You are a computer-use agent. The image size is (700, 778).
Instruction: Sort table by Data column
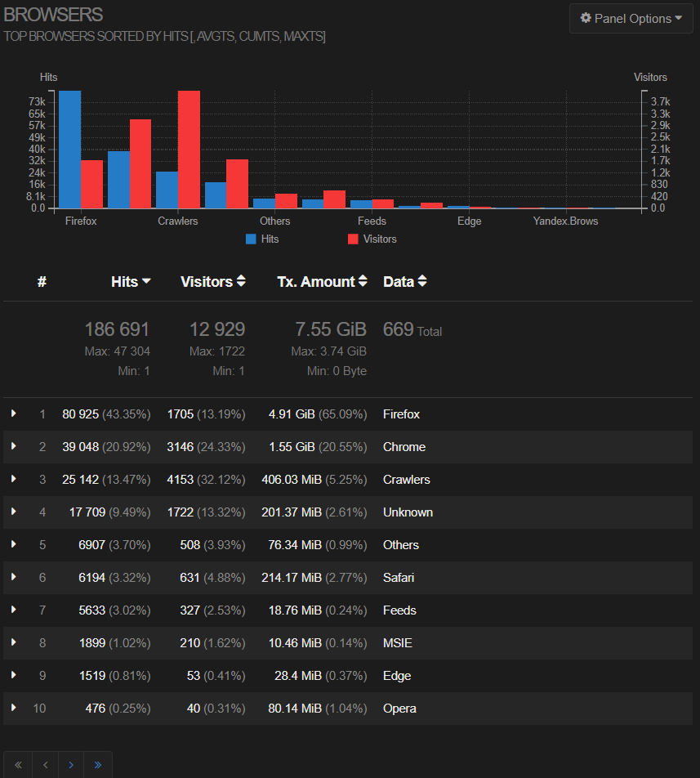coord(404,281)
